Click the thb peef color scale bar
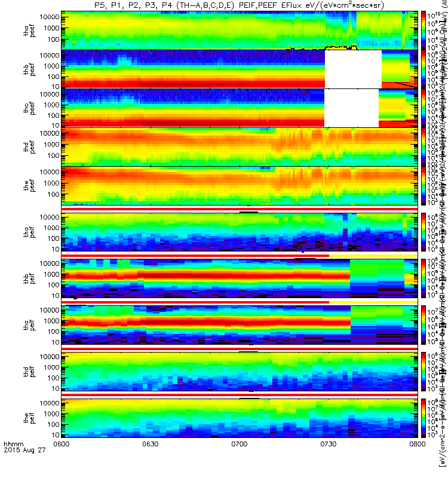The image size is (448, 478). point(424,69)
